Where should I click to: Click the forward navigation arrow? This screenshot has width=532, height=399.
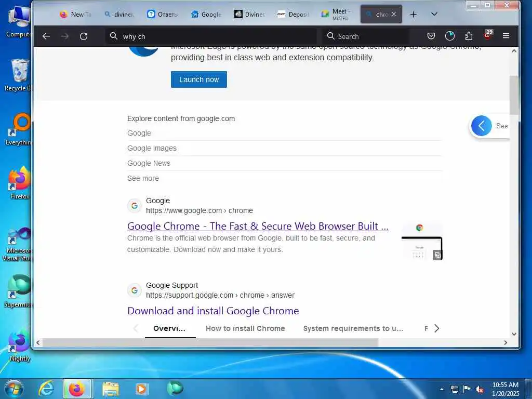pyautogui.click(x=65, y=36)
